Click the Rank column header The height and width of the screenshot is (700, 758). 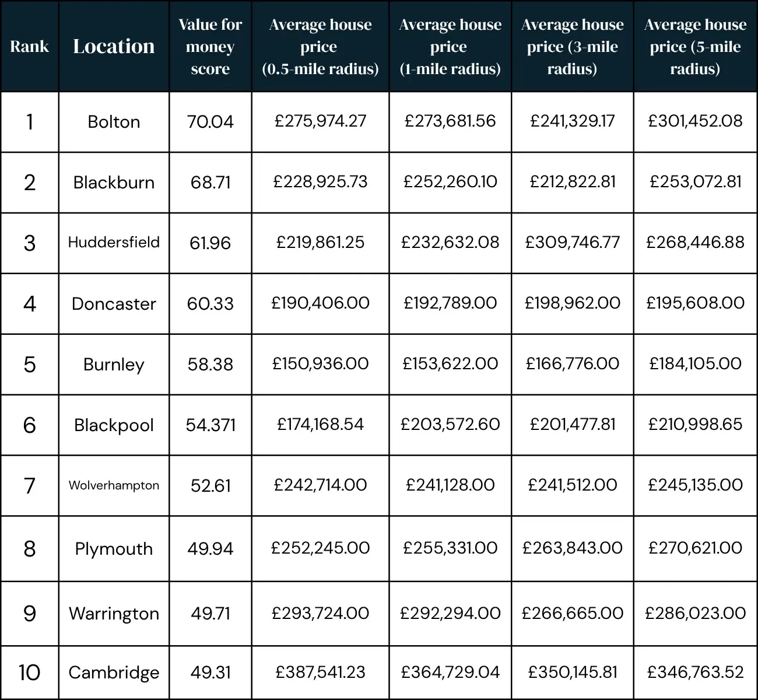point(30,47)
